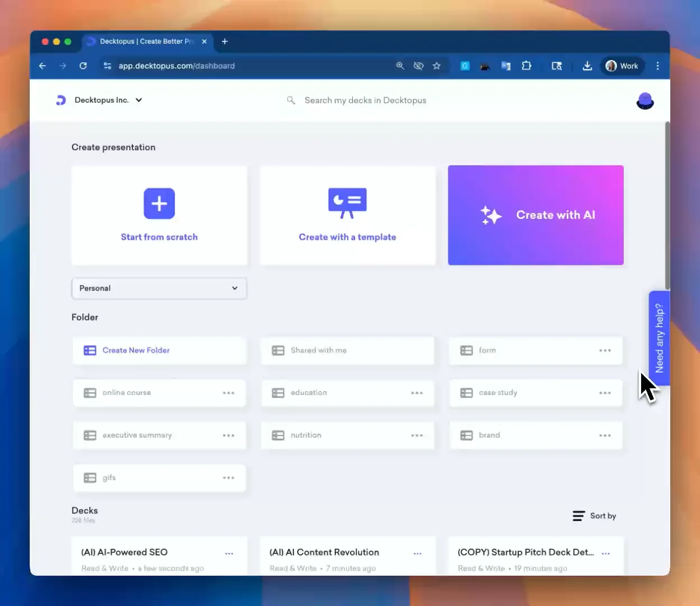The image size is (700, 606).
Task: Open three-dot options for case study folder
Action: click(x=605, y=393)
